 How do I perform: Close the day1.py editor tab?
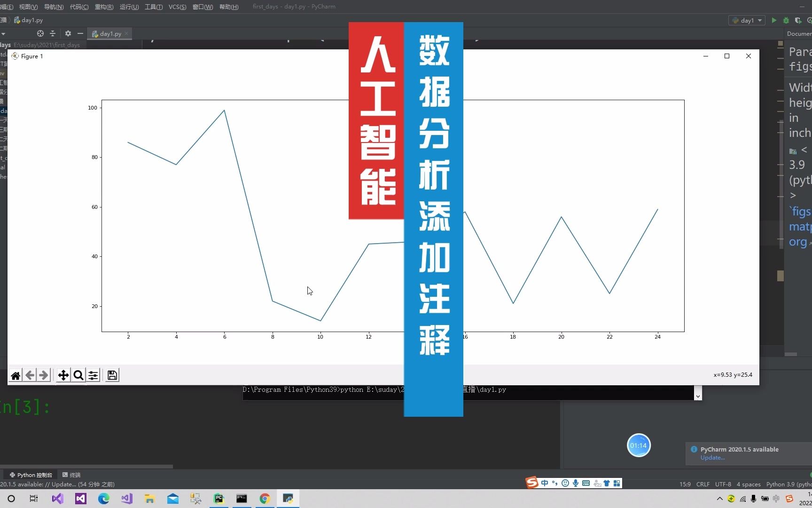click(126, 33)
